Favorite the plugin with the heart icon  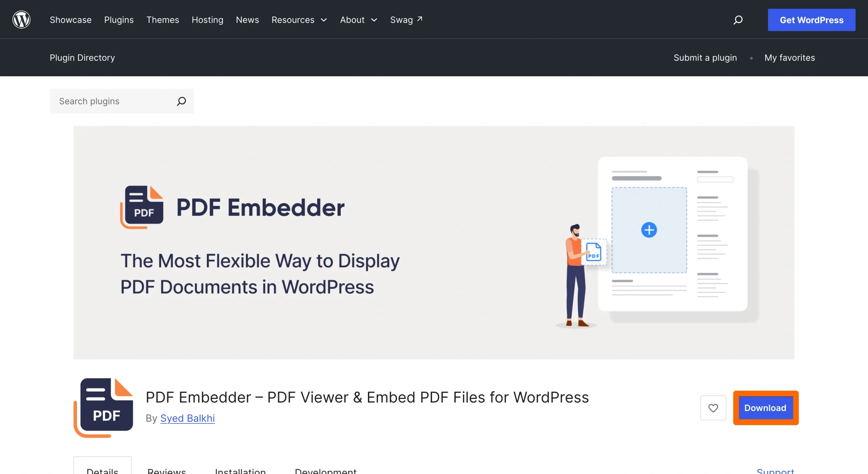(713, 408)
